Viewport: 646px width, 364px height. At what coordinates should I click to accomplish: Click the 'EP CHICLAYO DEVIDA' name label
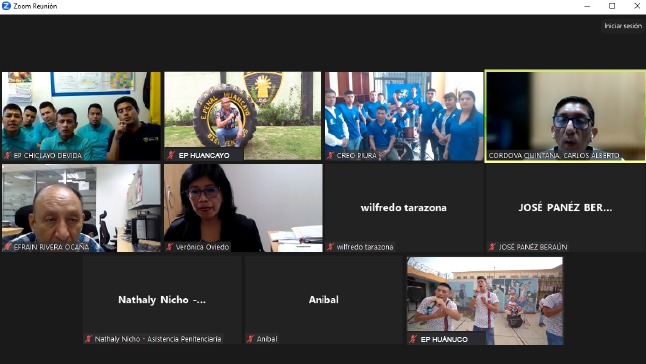(x=48, y=155)
